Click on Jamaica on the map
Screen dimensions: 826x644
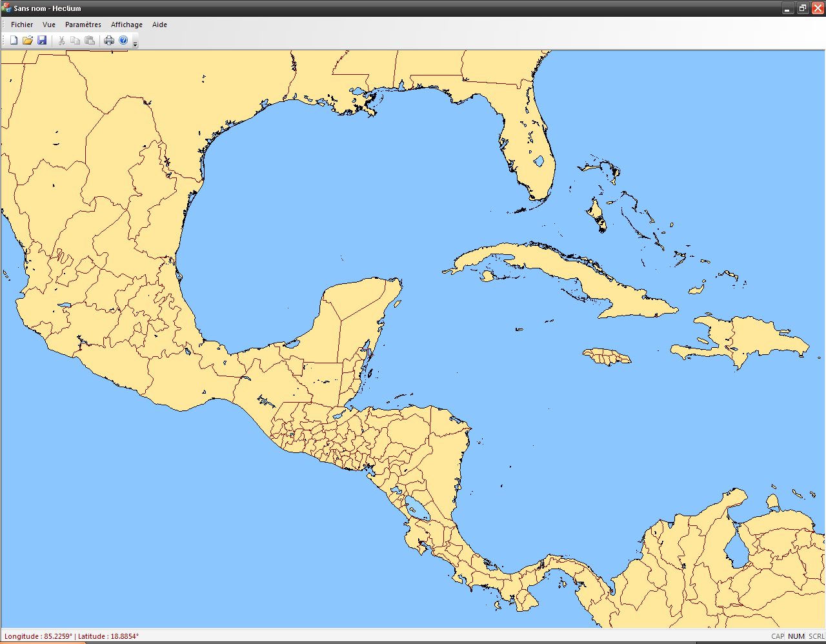607,356
